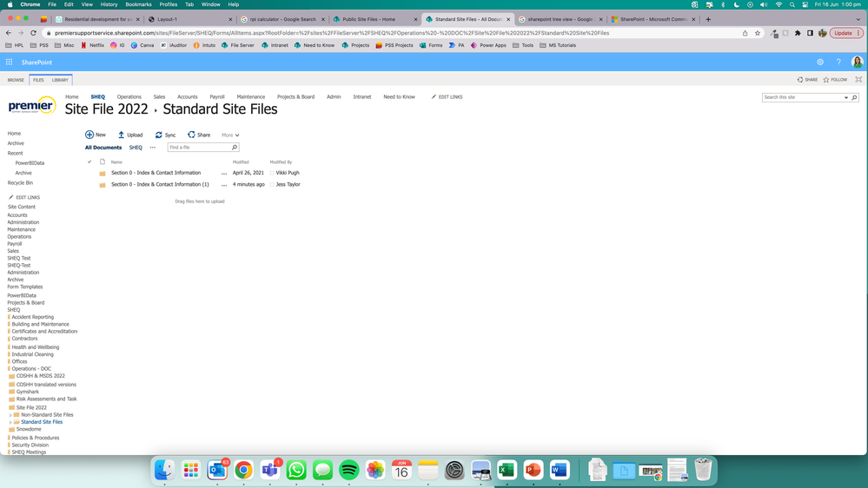
Task: Open ellipsis menu for first Section 0 folder
Action: click(x=224, y=173)
